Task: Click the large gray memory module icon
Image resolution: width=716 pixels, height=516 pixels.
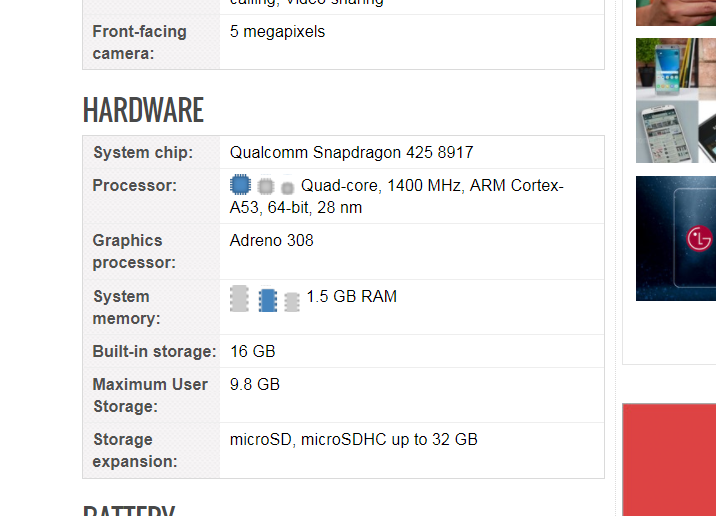Action: coord(239,298)
